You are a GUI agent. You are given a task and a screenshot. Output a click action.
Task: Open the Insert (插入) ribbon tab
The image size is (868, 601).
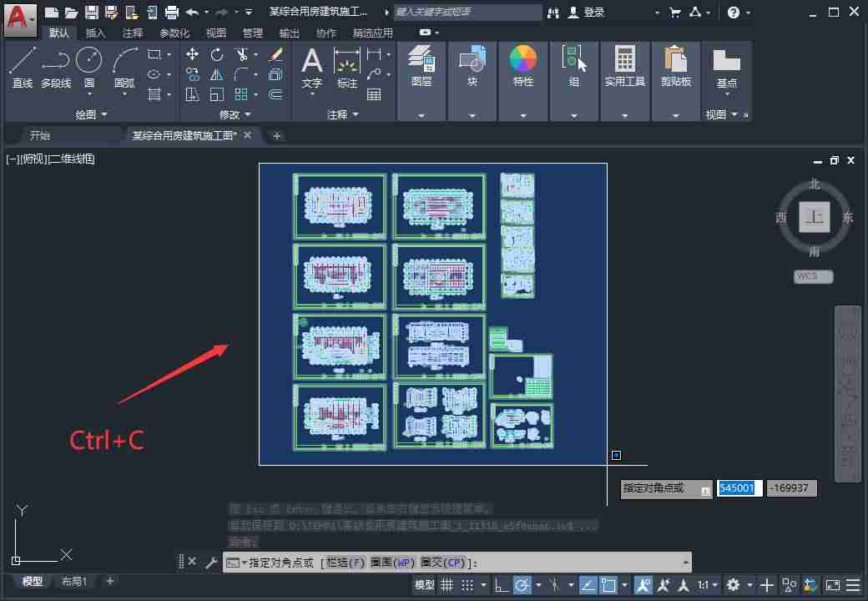pos(95,33)
